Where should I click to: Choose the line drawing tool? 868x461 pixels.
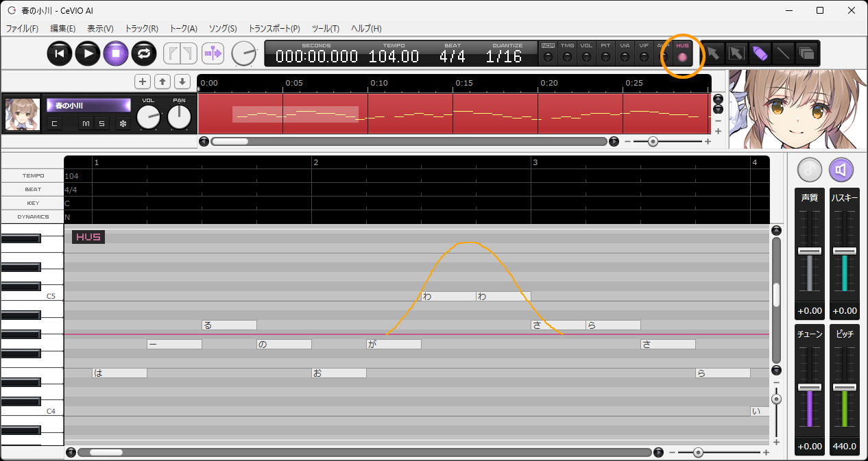pos(782,53)
